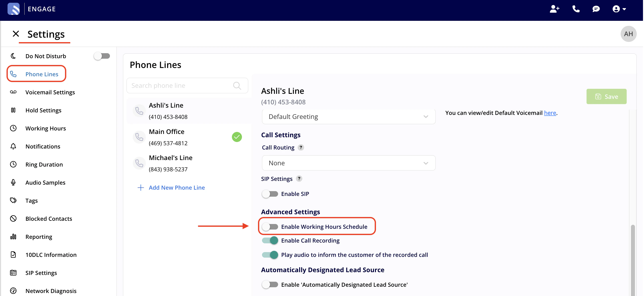Toggle Play audio to inform customer switch

tap(270, 255)
